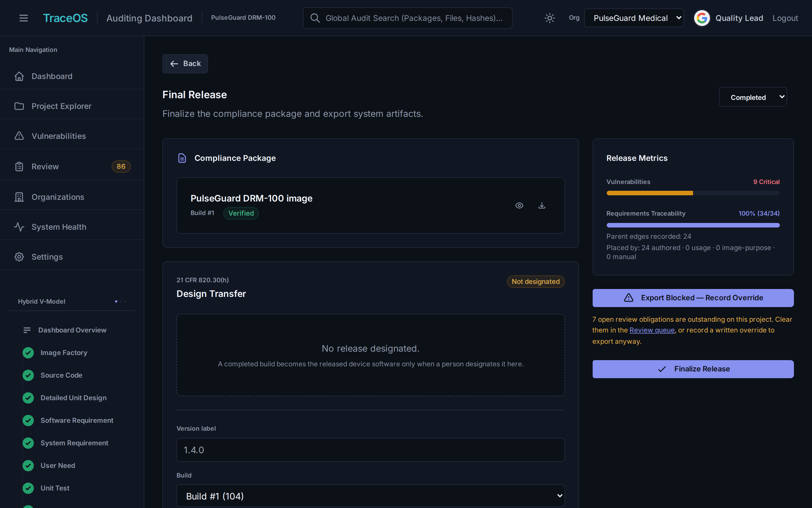Image resolution: width=812 pixels, height=508 pixels.
Task: Open the Build #1 (104) selector
Action: 370,496
